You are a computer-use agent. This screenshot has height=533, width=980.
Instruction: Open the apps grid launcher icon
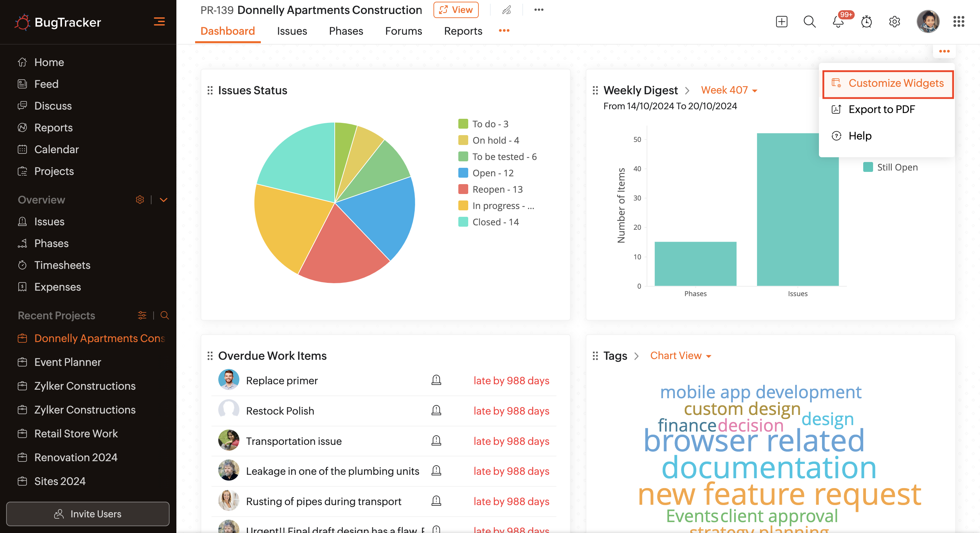[958, 22]
